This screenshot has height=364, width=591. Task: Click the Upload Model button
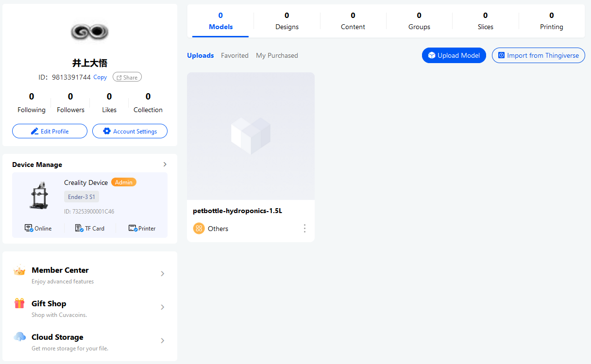454,55
